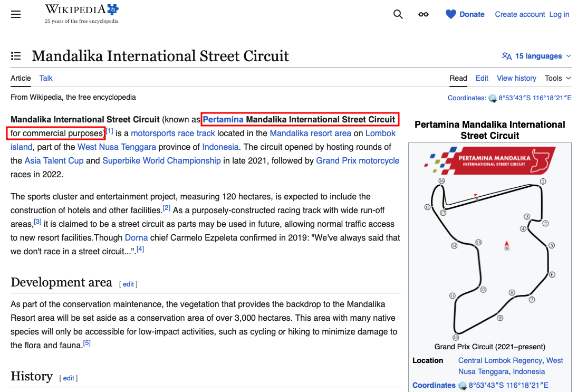The width and height of the screenshot is (577, 392).
Task: Switch to the Article tab
Action: click(21, 78)
